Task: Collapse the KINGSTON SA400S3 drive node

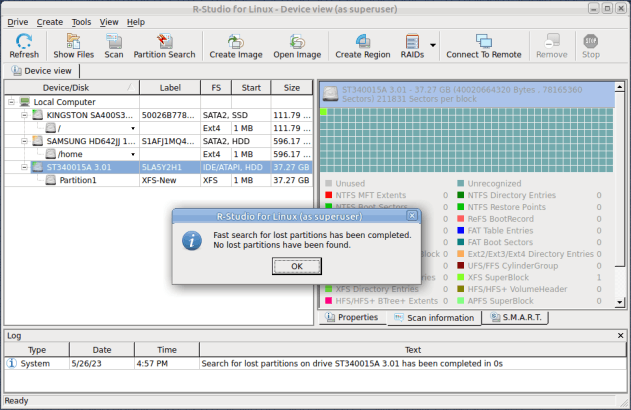Action: coord(24,115)
